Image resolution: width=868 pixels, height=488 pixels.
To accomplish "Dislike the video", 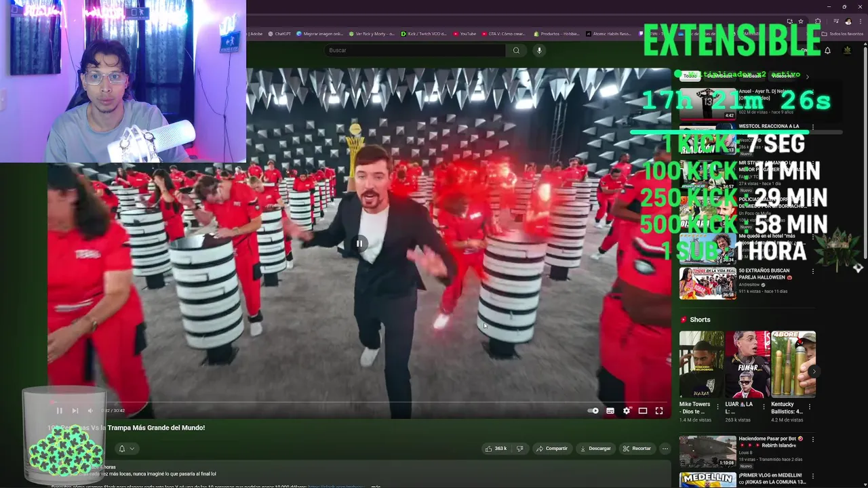I will (519, 448).
